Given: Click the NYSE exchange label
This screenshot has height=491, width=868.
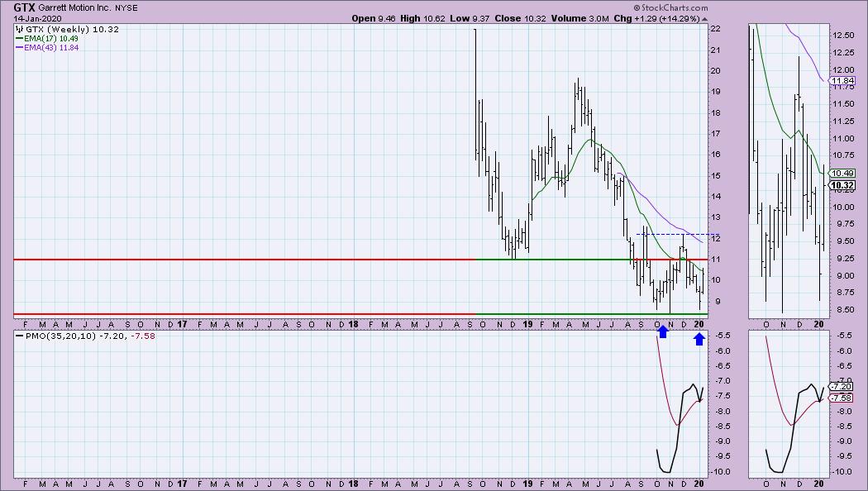Looking at the screenshot, I should click(126, 8).
